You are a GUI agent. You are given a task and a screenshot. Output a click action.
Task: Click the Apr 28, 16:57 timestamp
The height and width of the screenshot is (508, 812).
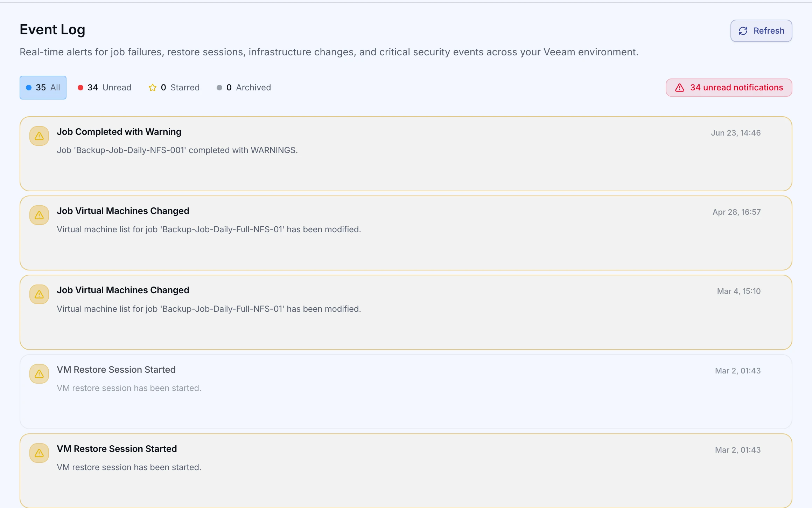pos(737,212)
